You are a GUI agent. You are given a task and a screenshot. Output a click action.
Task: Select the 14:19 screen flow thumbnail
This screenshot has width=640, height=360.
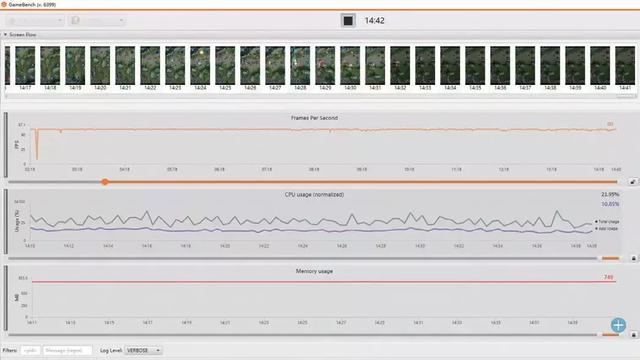tap(75, 65)
